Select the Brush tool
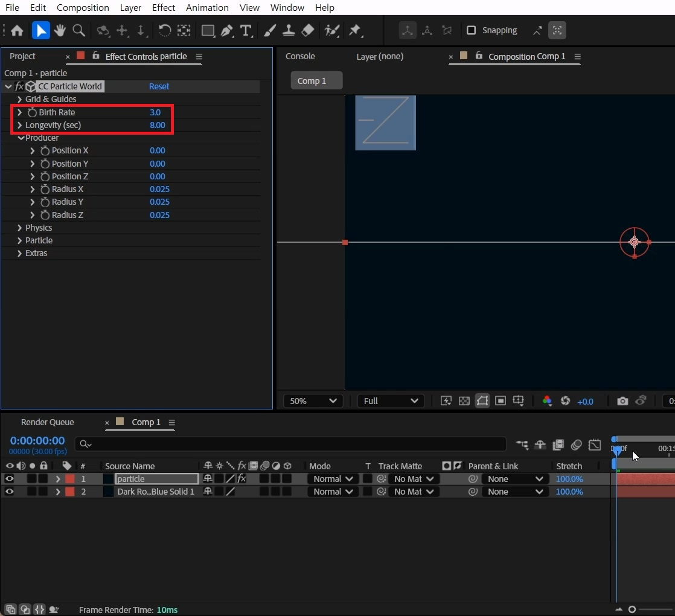The height and width of the screenshot is (616, 675). click(x=270, y=31)
